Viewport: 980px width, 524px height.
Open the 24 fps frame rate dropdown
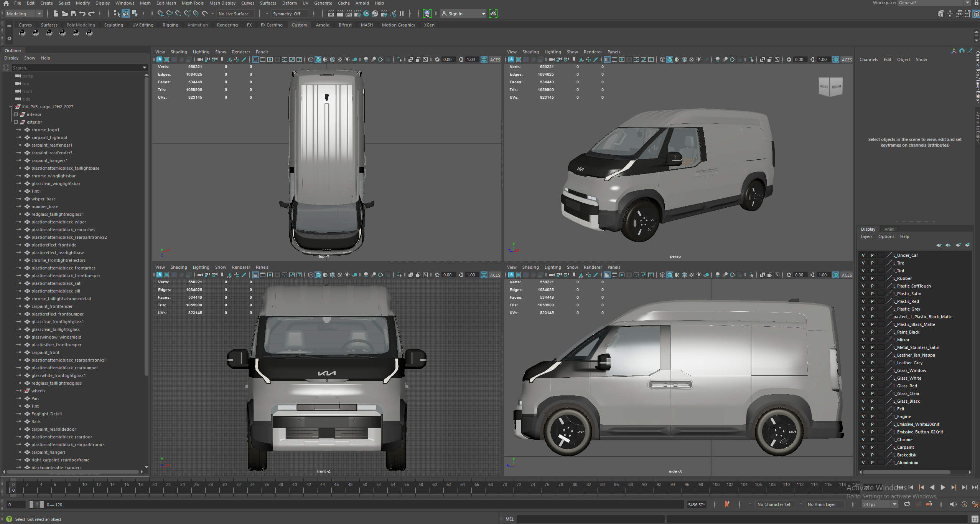click(880, 504)
